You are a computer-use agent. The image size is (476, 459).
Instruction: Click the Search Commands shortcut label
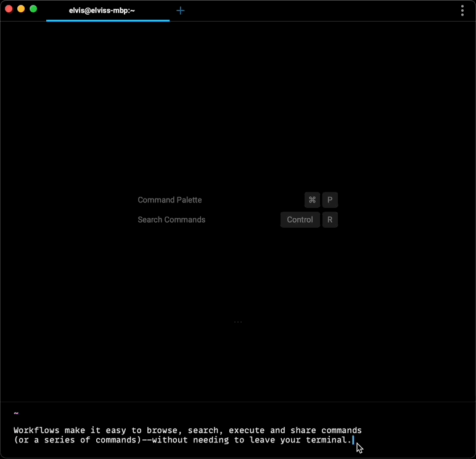[171, 220]
